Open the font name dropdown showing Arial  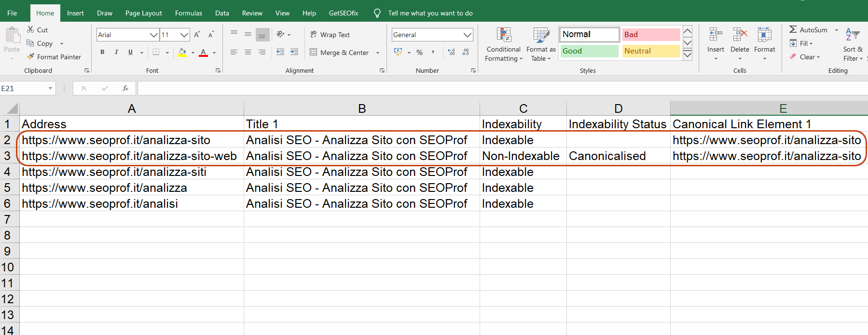click(153, 35)
